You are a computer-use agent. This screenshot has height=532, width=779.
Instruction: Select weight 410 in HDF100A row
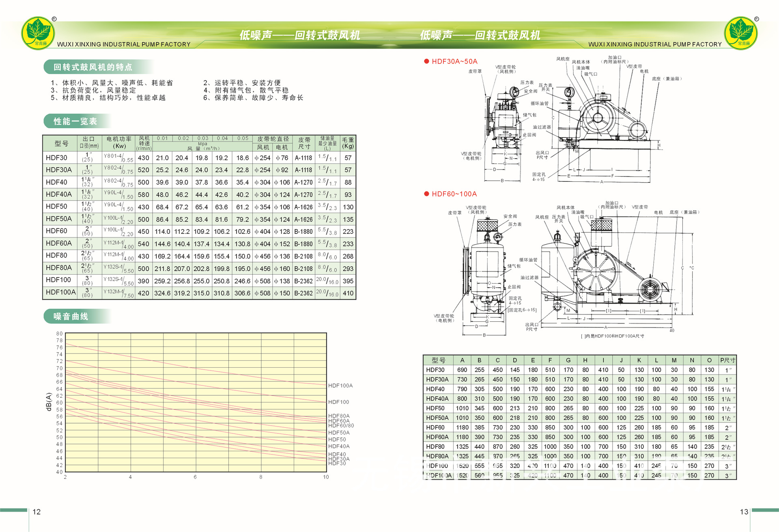(x=348, y=293)
